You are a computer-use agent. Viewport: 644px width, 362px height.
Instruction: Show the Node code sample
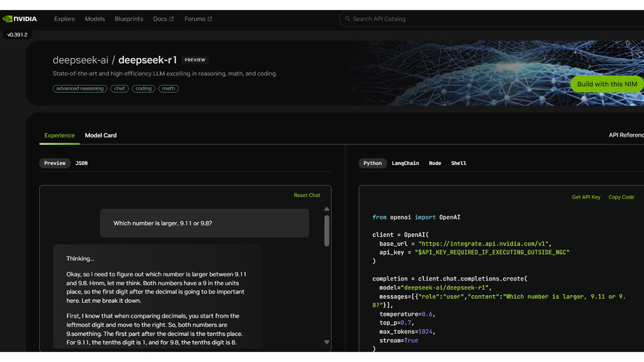click(x=435, y=163)
